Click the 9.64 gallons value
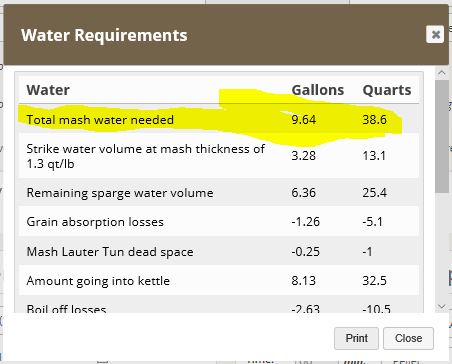Image resolution: width=452 pixels, height=364 pixels. click(x=303, y=119)
